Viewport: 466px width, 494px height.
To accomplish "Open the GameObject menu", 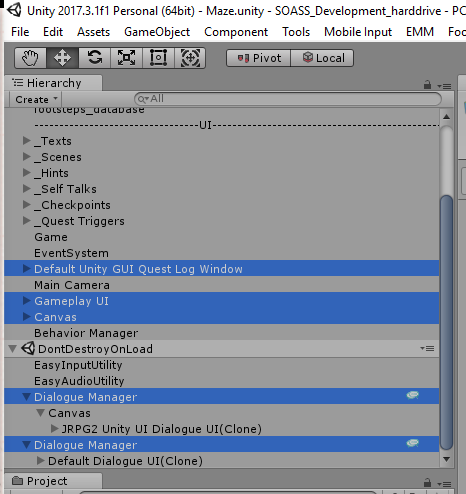I will point(157,32).
